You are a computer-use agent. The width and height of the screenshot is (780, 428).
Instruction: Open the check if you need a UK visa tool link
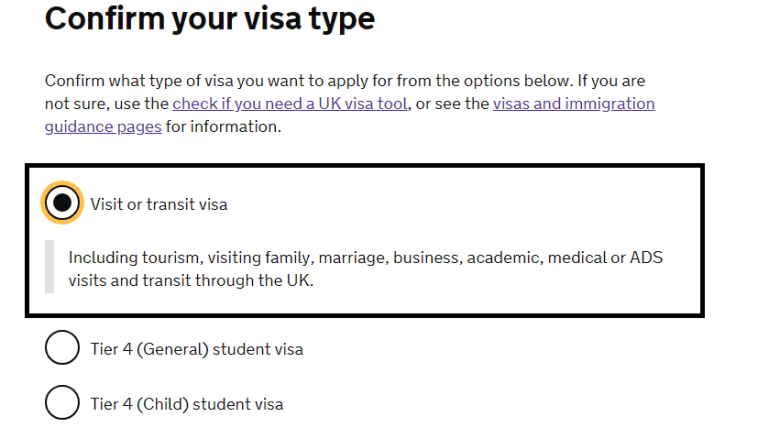tap(290, 104)
